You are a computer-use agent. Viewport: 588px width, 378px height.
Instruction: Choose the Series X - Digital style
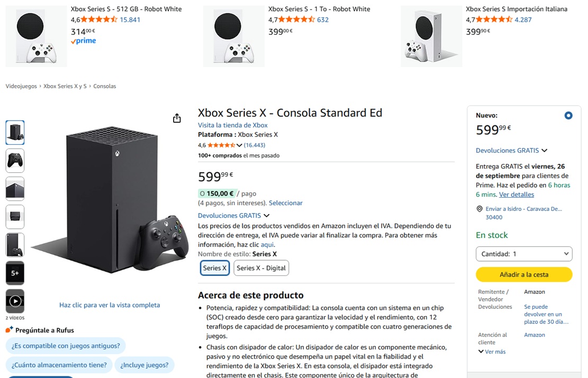tap(261, 268)
